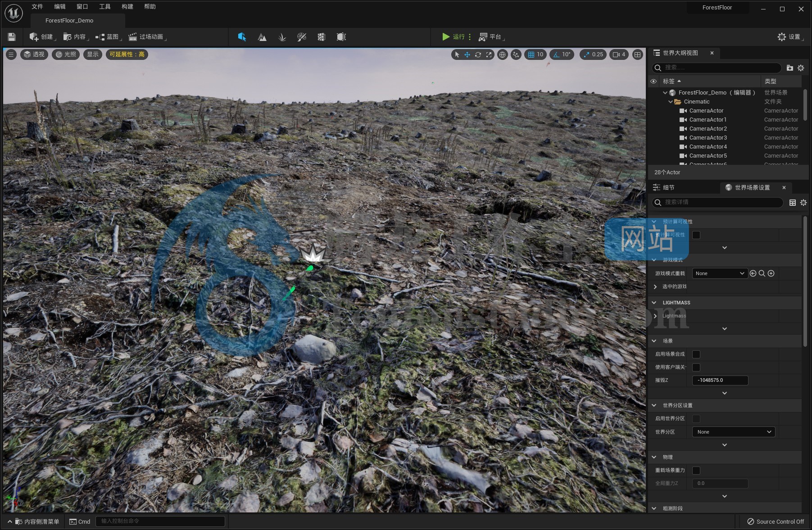Screen dimensions: 812x530
Task: Collapse the LIGHTMASS section
Action: [654, 303]
